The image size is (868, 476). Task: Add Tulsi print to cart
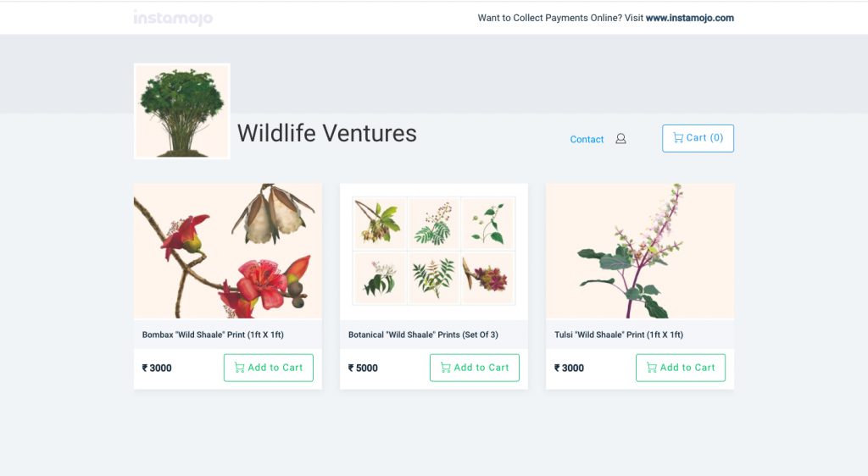681,368
